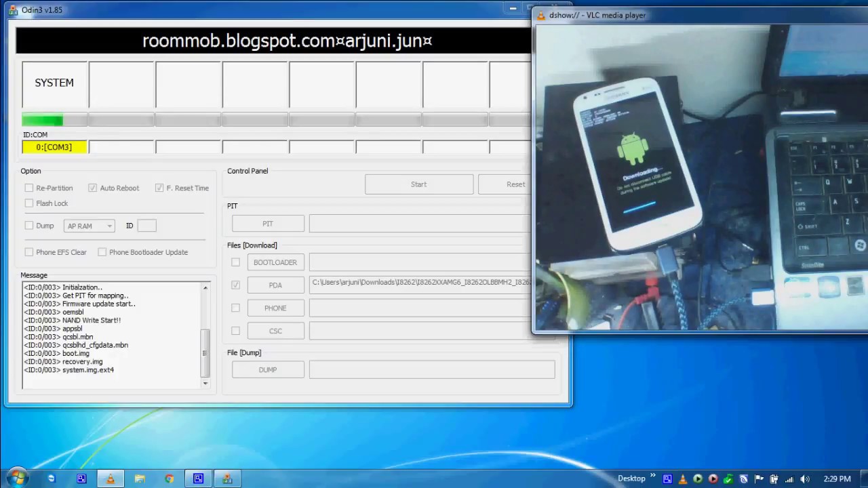Click the VLC media player title bar cone icon
This screenshot has width=868, height=488.
[x=541, y=15]
